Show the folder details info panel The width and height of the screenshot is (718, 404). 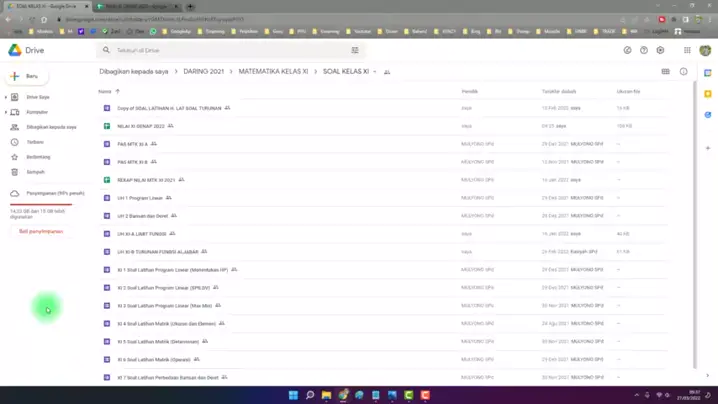coord(684,72)
